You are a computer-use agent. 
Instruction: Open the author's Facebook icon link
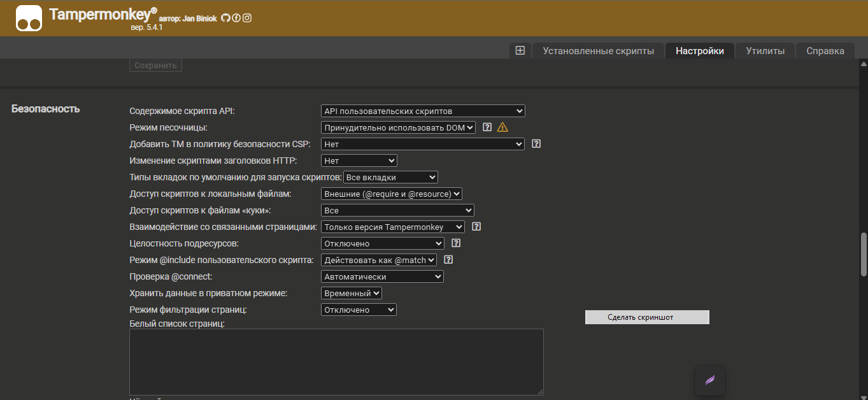point(236,18)
